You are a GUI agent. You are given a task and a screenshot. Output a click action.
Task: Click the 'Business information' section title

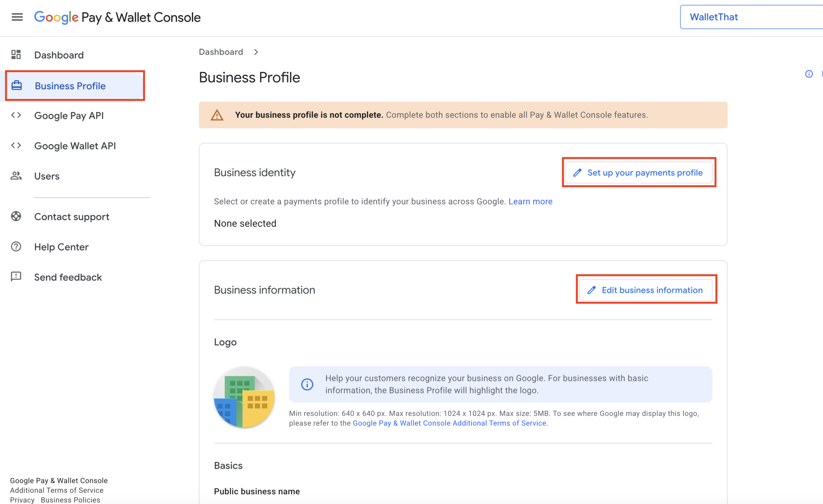pyautogui.click(x=265, y=290)
